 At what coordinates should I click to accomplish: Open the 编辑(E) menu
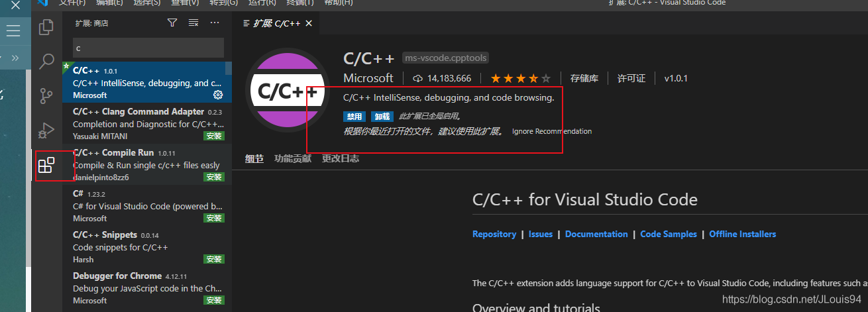109,3
